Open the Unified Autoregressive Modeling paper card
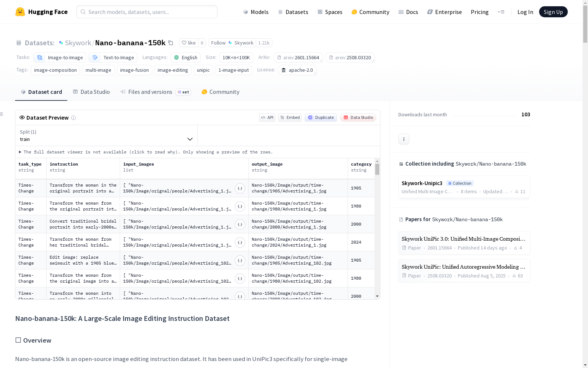 tap(464, 271)
